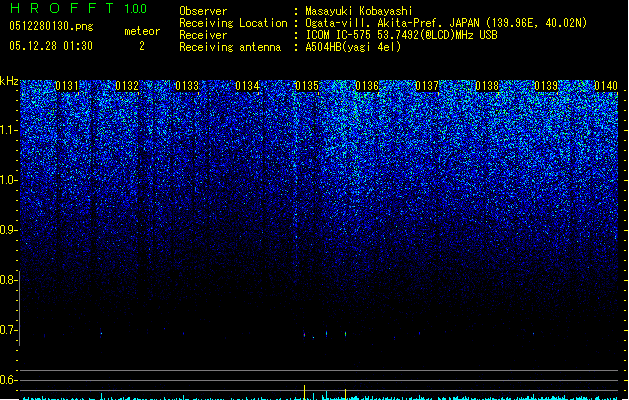Click the 0.9 frequency axis label
Viewport: 629px width, 400px height.
pos(9,230)
